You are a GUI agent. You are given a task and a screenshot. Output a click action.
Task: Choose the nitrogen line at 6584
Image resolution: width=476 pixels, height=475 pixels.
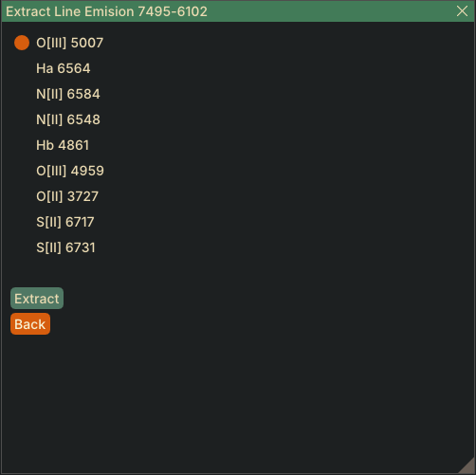pos(68,94)
